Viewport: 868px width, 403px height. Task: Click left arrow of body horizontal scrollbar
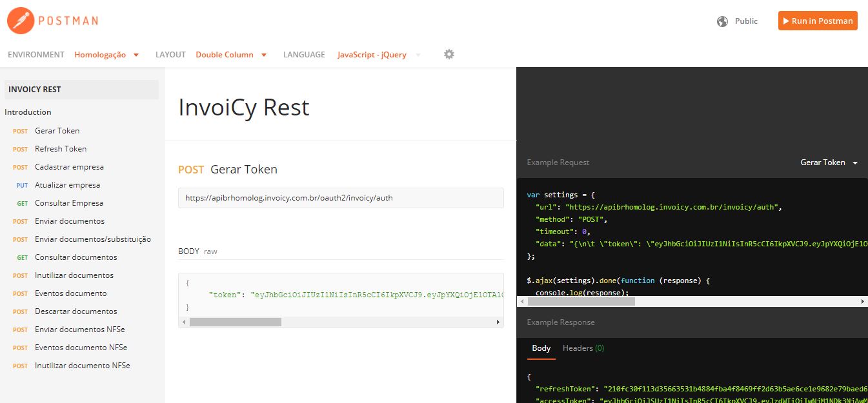[185, 322]
